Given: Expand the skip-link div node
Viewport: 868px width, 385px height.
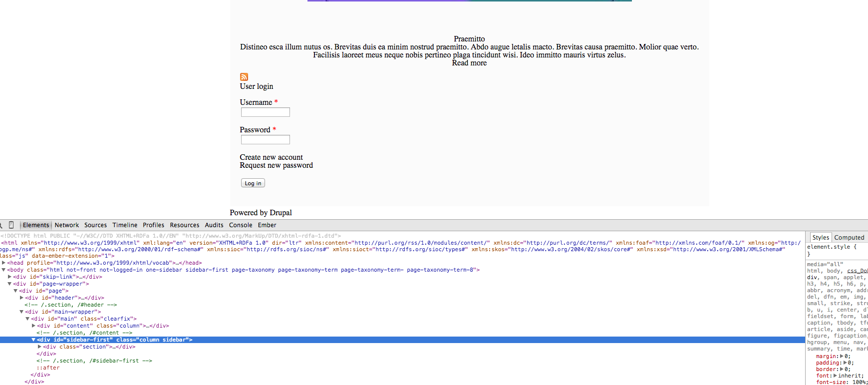Looking at the screenshot, I should [x=10, y=277].
